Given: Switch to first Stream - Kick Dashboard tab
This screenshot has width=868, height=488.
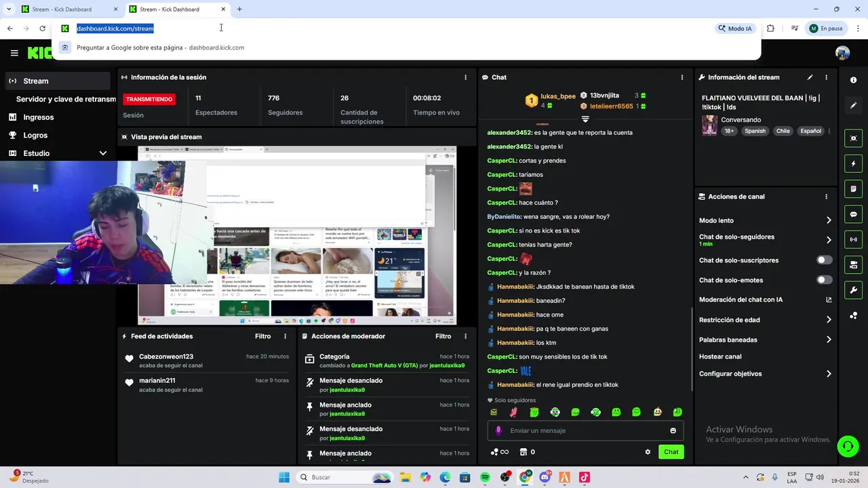Looking at the screenshot, I should (x=69, y=9).
